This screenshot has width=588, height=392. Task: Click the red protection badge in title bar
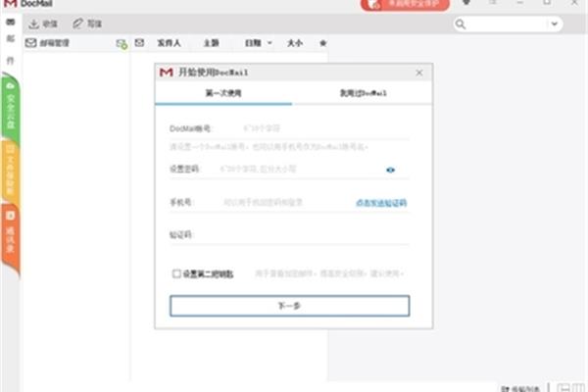point(405,4)
